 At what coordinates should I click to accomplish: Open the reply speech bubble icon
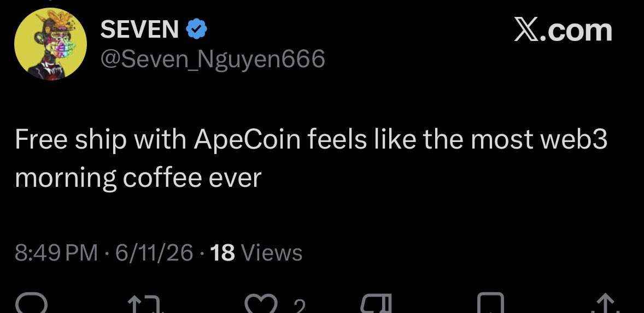point(31,304)
